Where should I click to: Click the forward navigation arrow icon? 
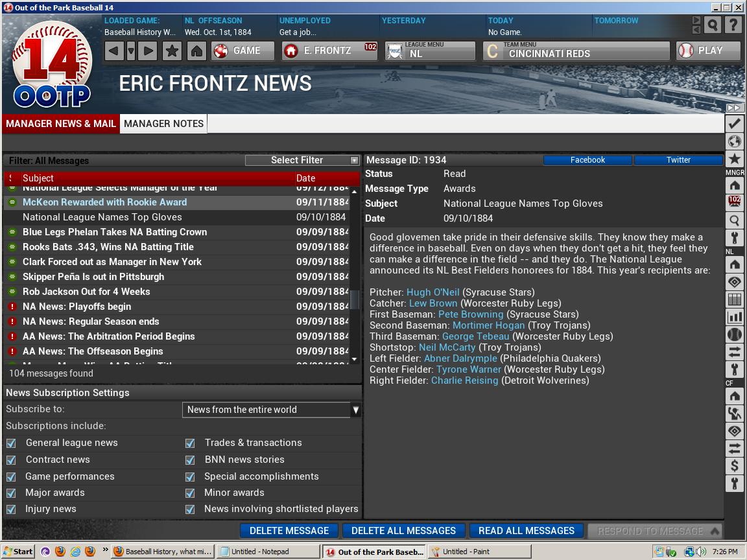point(148,51)
